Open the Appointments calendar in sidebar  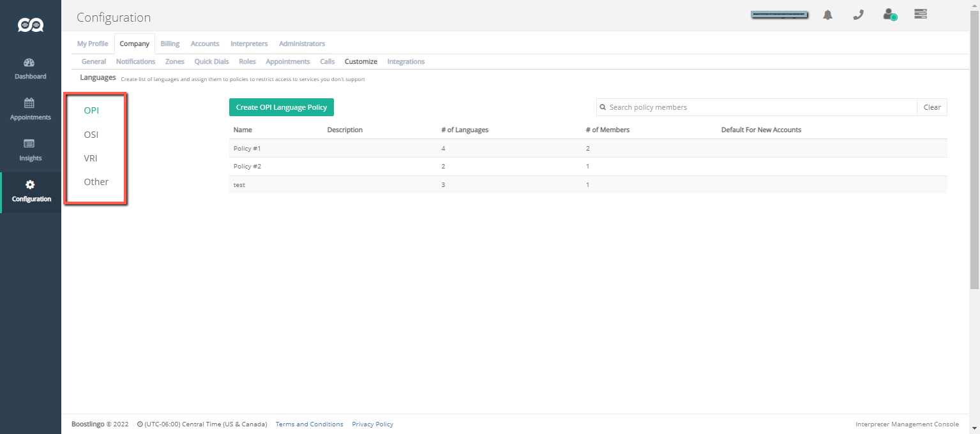click(30, 109)
